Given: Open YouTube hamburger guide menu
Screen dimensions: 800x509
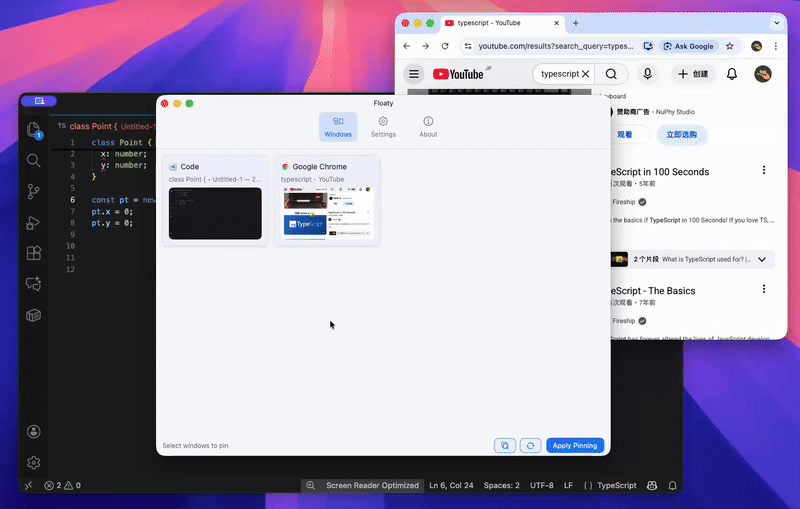Looking at the screenshot, I should pos(414,74).
